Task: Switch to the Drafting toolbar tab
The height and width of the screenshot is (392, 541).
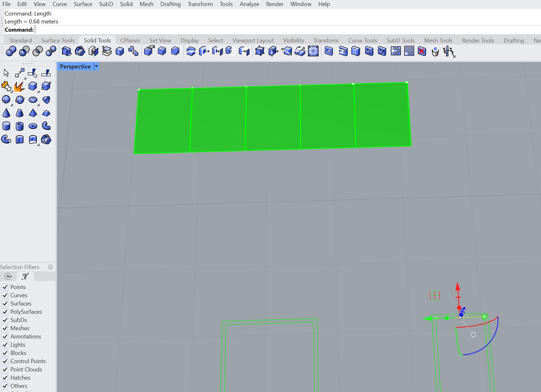Action: coord(514,40)
